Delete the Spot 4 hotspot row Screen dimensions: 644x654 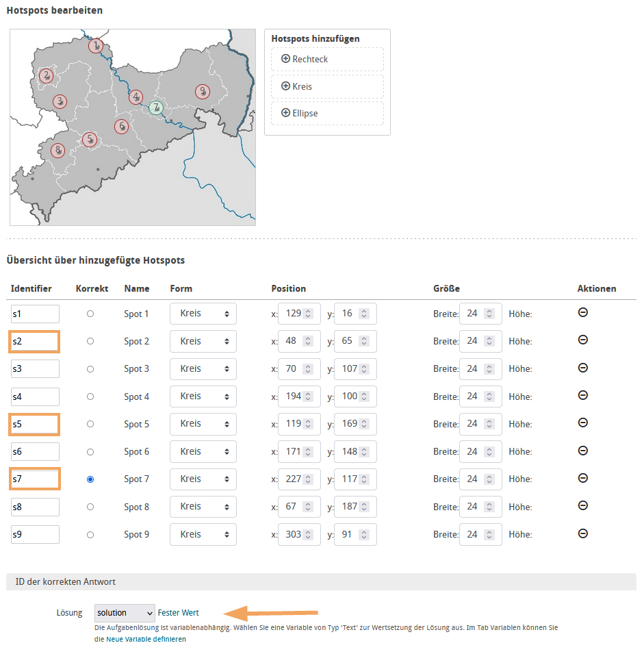click(582, 396)
